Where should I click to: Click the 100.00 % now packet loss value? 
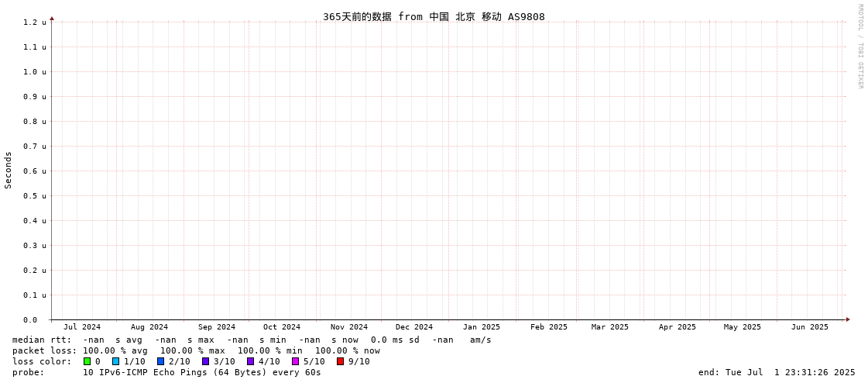click(x=348, y=350)
